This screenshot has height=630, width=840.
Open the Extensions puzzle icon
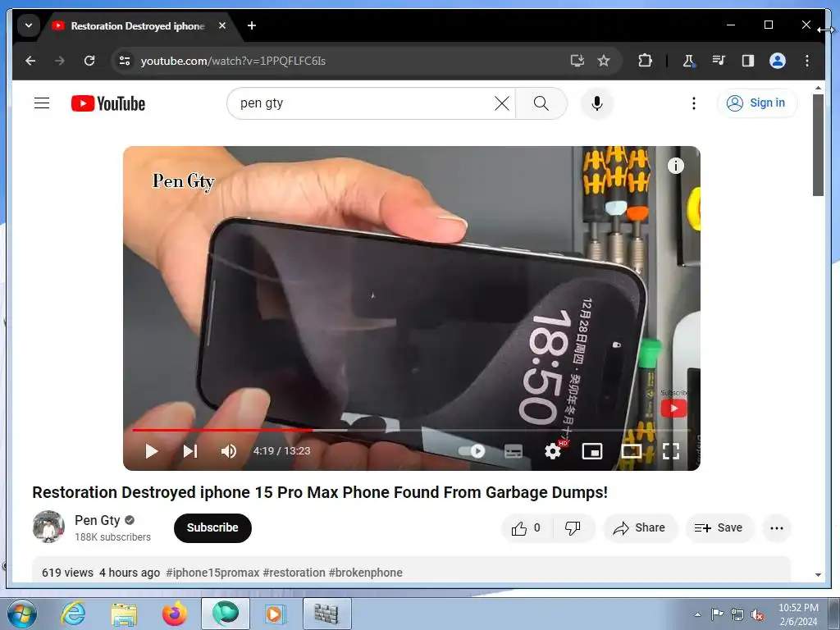[x=645, y=61]
